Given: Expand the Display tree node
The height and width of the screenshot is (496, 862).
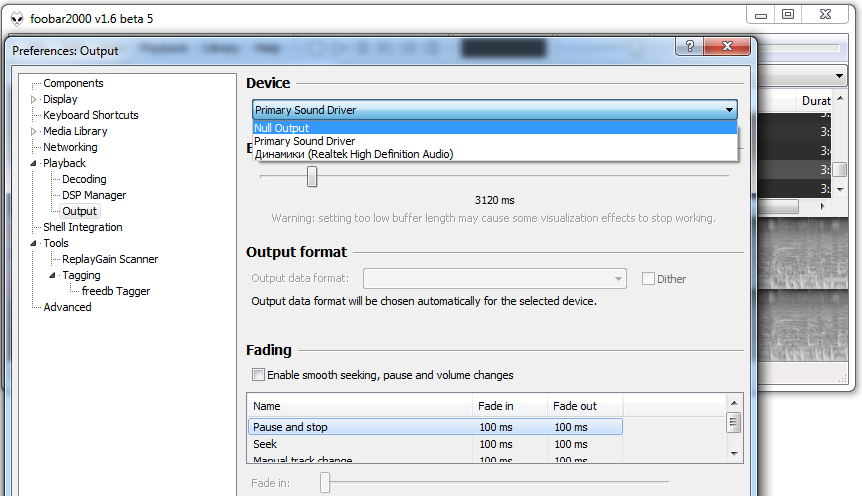Looking at the screenshot, I should pyautogui.click(x=34, y=100).
